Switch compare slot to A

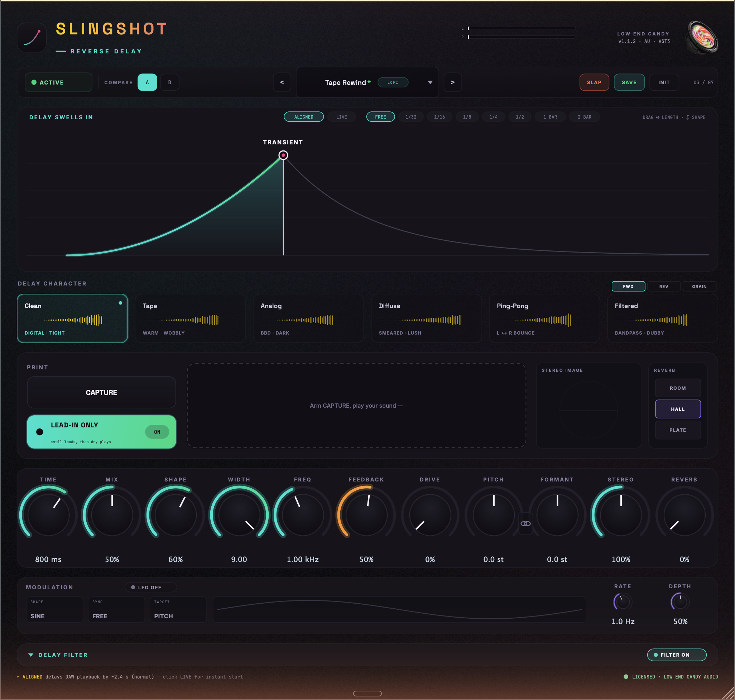147,82
